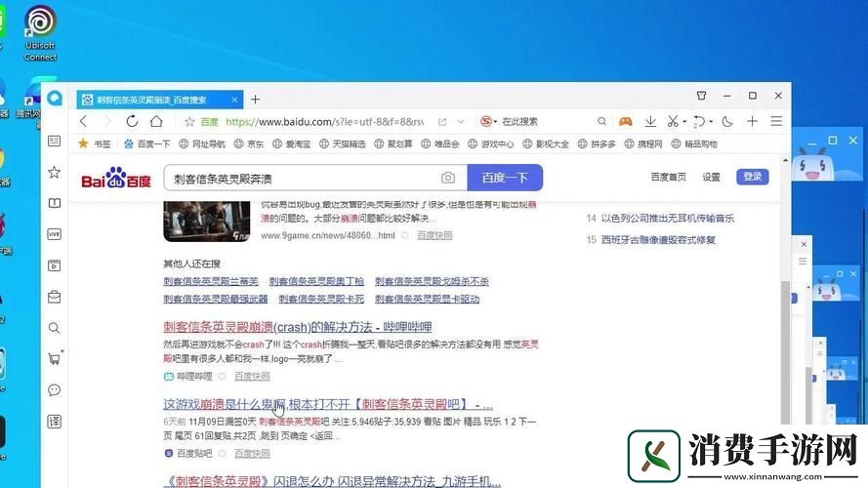
Task: Open the 携程网 bookmark
Action: tap(643, 143)
